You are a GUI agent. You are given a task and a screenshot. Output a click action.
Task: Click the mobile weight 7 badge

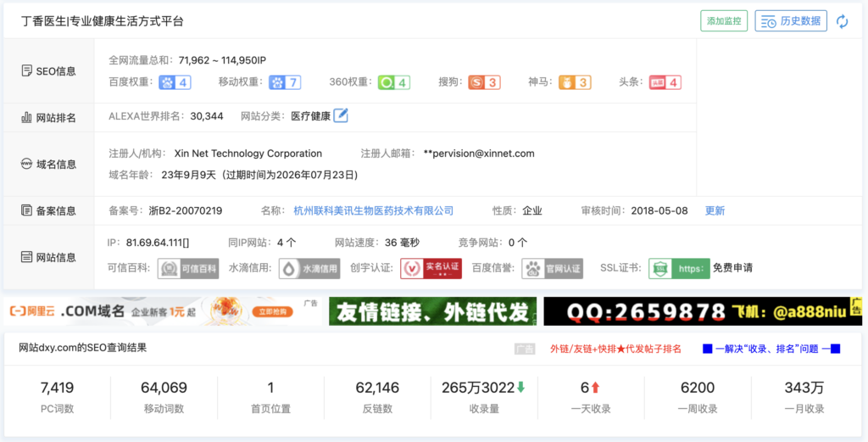pos(285,82)
